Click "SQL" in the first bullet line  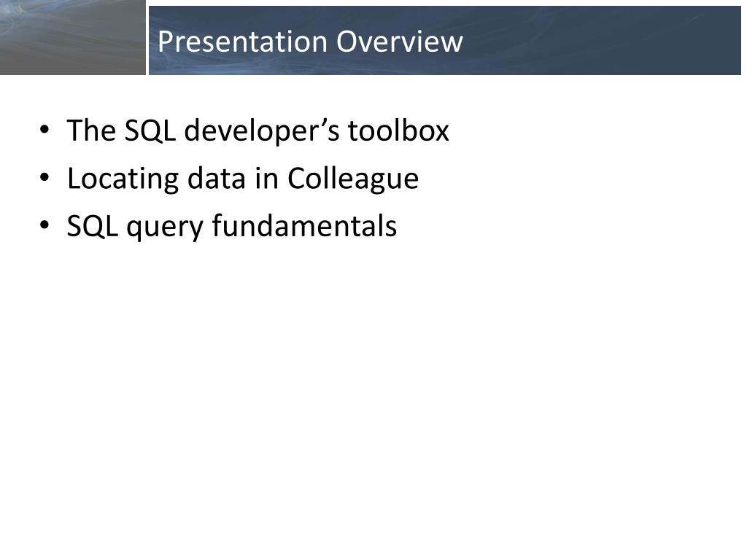point(150,131)
